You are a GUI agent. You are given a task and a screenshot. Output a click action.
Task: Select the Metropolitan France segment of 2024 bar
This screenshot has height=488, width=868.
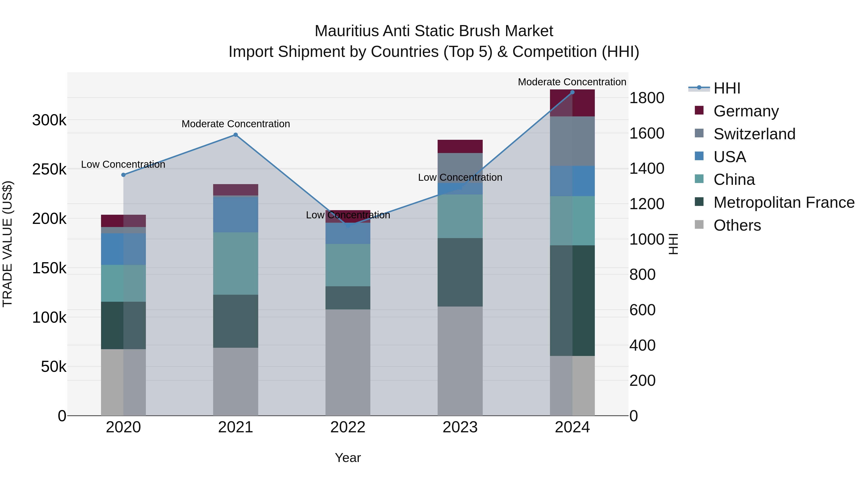click(x=572, y=301)
